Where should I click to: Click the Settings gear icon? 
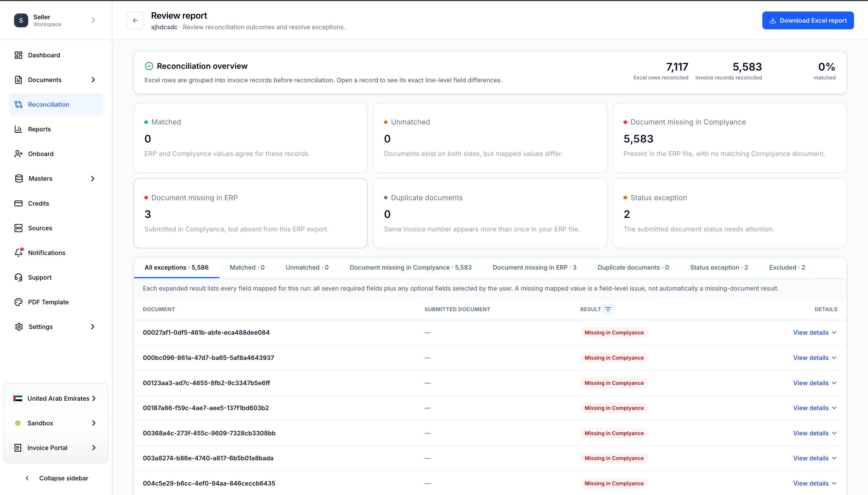(x=19, y=327)
